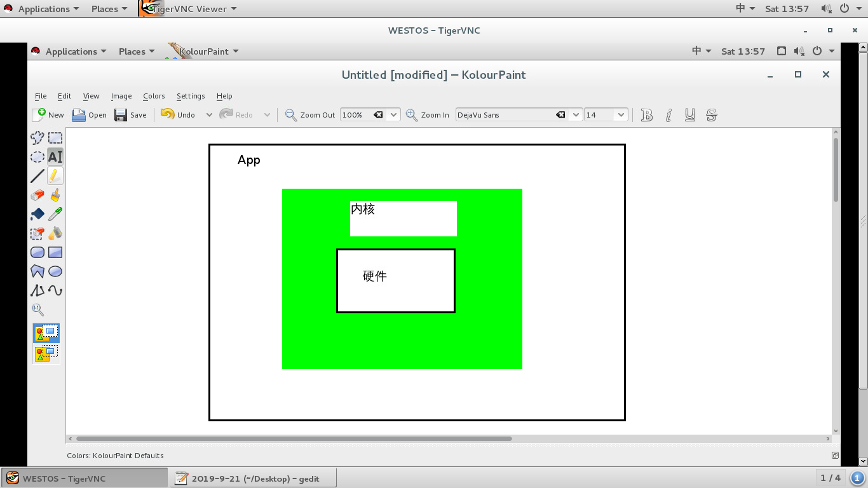Viewport: 868px width, 488px height.
Task: Expand the Redo history dropdown arrow
Action: coord(267,115)
